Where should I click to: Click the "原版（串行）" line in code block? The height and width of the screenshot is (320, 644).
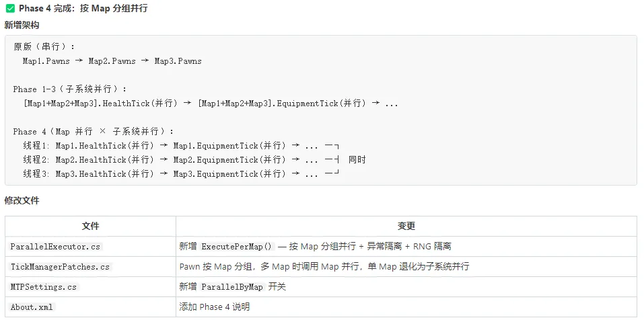(x=44, y=47)
